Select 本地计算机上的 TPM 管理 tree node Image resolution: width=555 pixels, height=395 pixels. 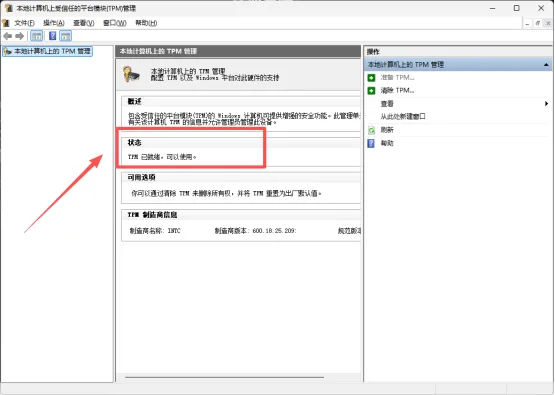[x=47, y=51]
